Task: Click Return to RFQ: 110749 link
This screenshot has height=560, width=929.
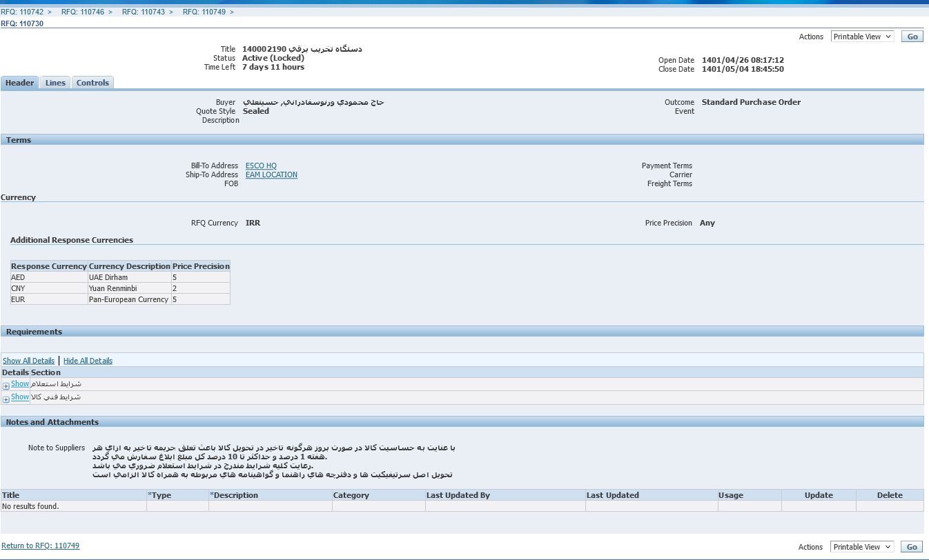Action: [40, 546]
